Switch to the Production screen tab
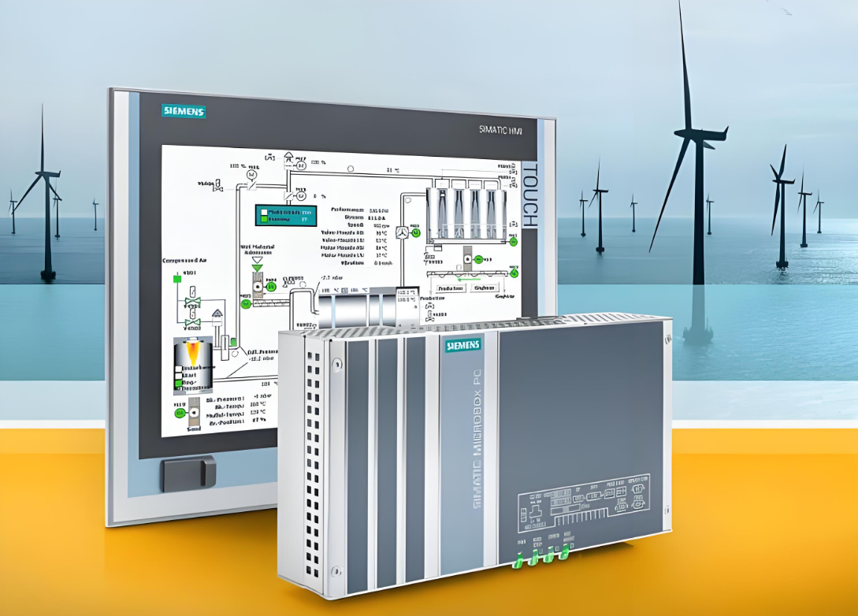The width and height of the screenshot is (858, 616). pyautogui.click(x=451, y=288)
